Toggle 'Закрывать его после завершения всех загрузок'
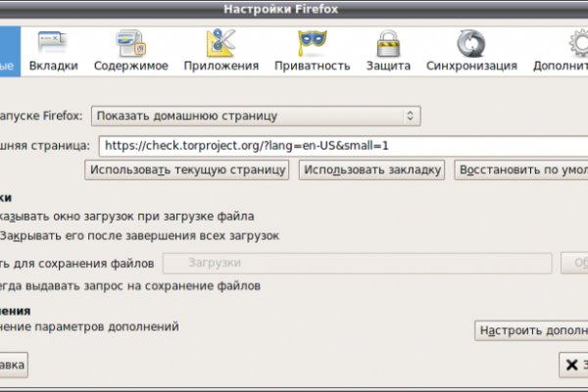This screenshot has height=392, width=588. (x=139, y=236)
